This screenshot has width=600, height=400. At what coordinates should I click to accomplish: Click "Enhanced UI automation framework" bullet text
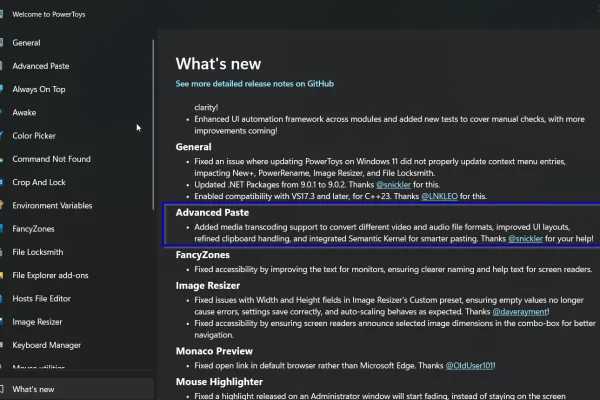[389, 125]
